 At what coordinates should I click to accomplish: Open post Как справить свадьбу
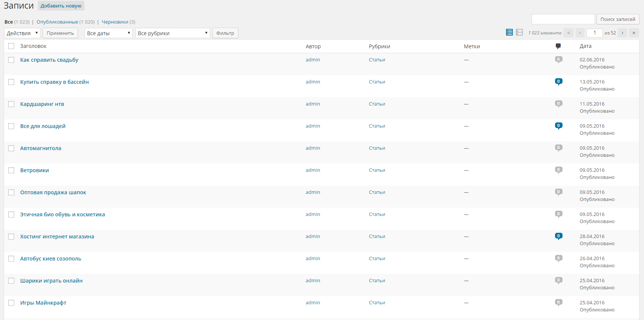pos(49,60)
